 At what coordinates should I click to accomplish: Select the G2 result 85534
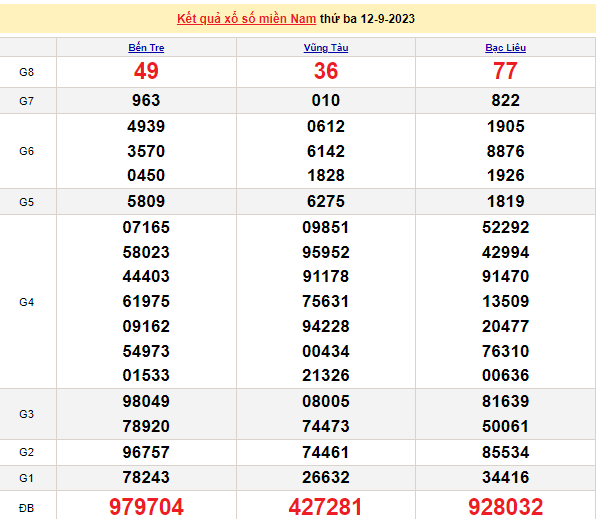(x=505, y=452)
